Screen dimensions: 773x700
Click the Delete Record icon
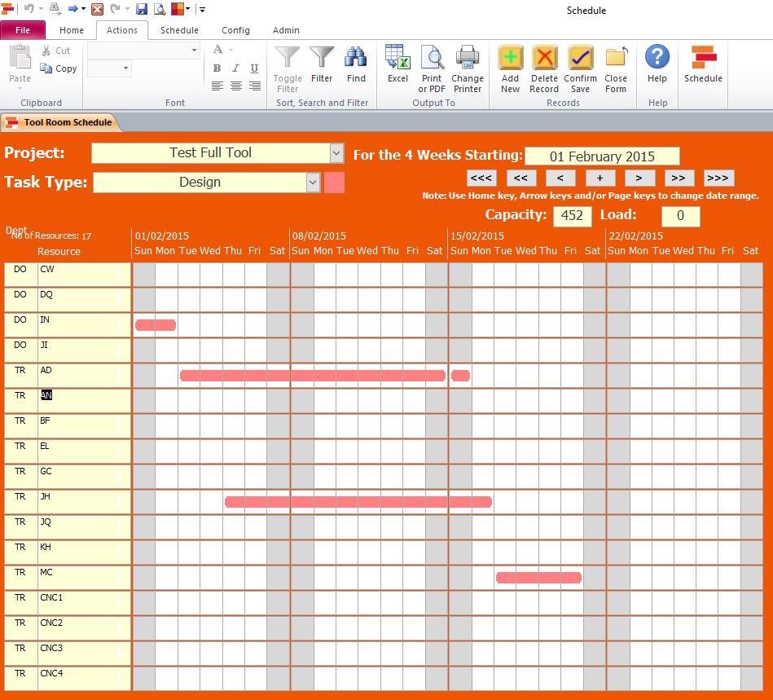(x=544, y=57)
